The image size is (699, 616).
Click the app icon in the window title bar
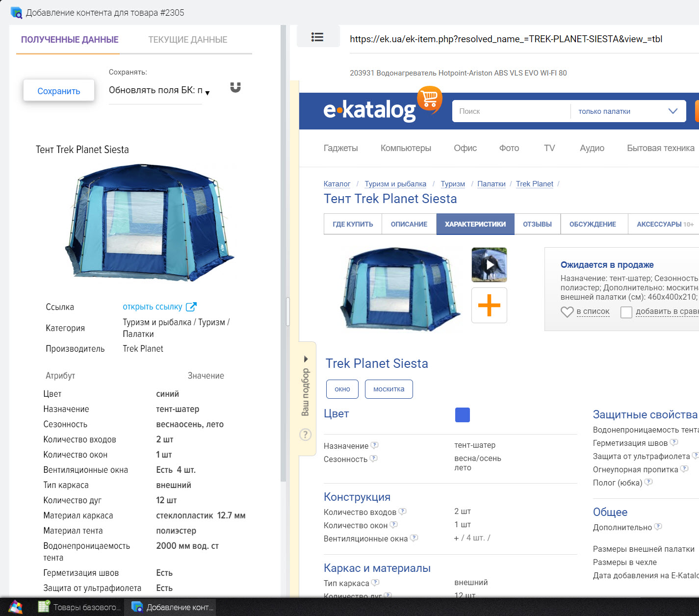coord(16,12)
